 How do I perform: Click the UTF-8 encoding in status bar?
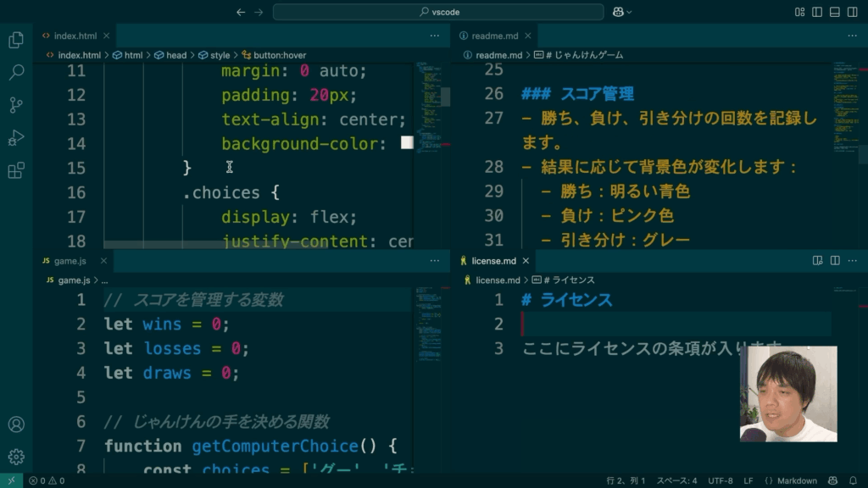[x=719, y=480]
